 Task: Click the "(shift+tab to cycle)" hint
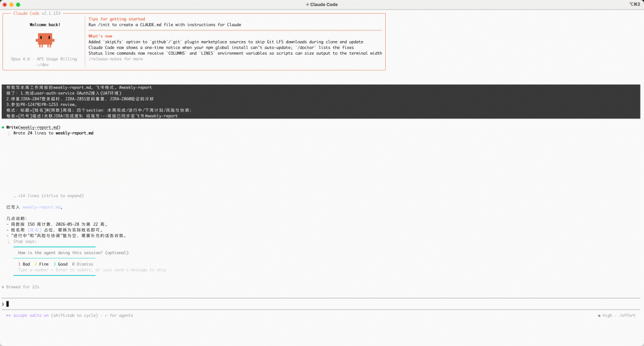tap(75, 315)
